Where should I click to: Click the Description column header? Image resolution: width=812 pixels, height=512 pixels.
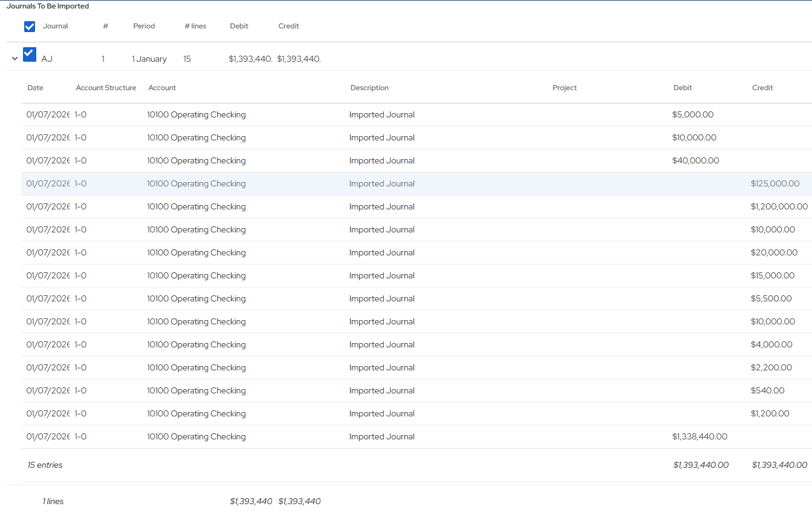(x=369, y=88)
